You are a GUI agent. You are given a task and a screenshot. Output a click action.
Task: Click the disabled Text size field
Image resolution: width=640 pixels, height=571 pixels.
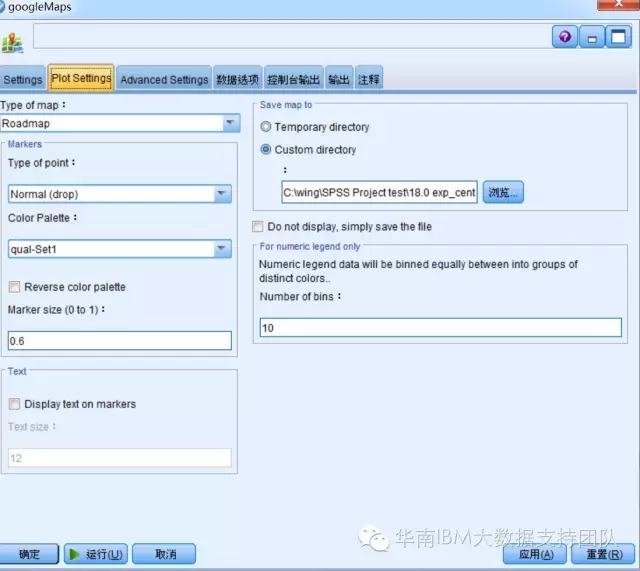pos(120,458)
